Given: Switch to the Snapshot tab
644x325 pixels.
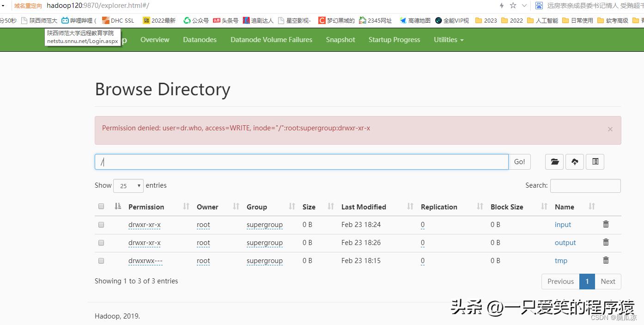Looking at the screenshot, I should [x=340, y=40].
